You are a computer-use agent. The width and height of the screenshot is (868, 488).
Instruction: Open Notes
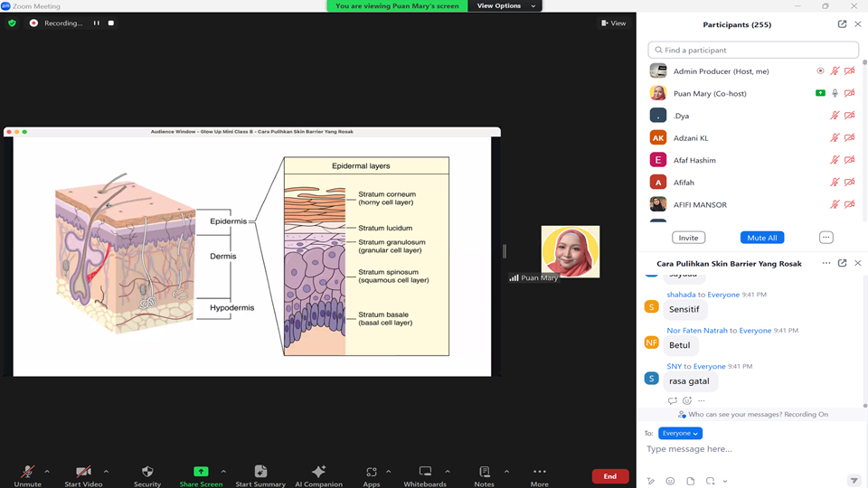tap(485, 476)
